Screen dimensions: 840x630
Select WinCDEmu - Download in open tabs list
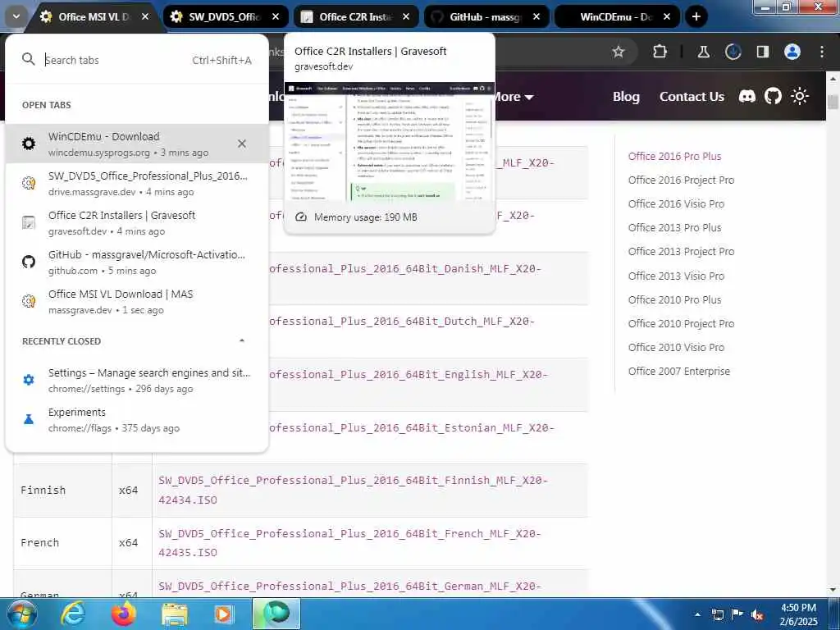tap(137, 144)
